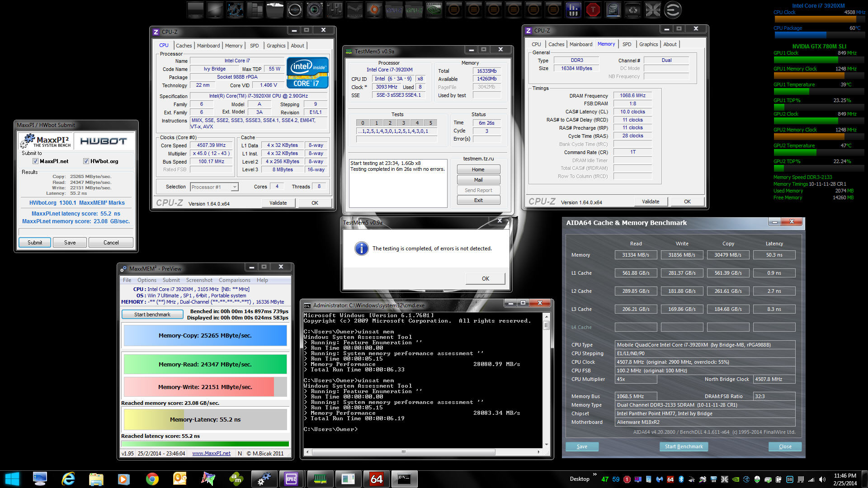
Task: Open the CPU-Z shortcut in the top dock
Action: (394, 10)
